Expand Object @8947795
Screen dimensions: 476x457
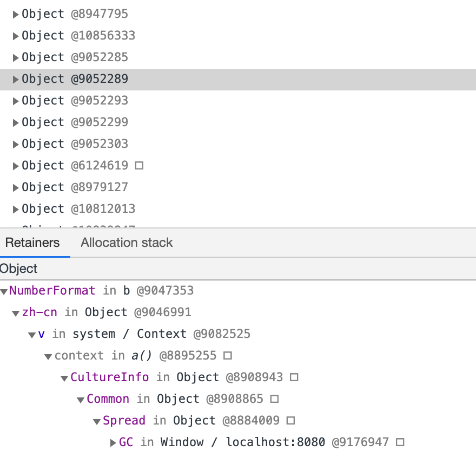15,14
